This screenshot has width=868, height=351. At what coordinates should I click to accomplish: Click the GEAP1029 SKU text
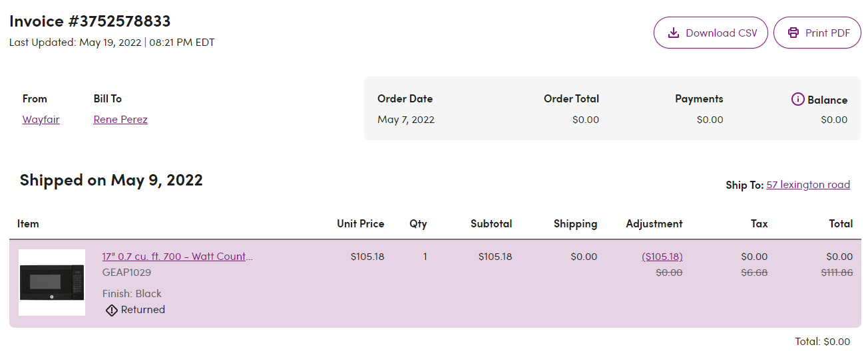click(126, 273)
